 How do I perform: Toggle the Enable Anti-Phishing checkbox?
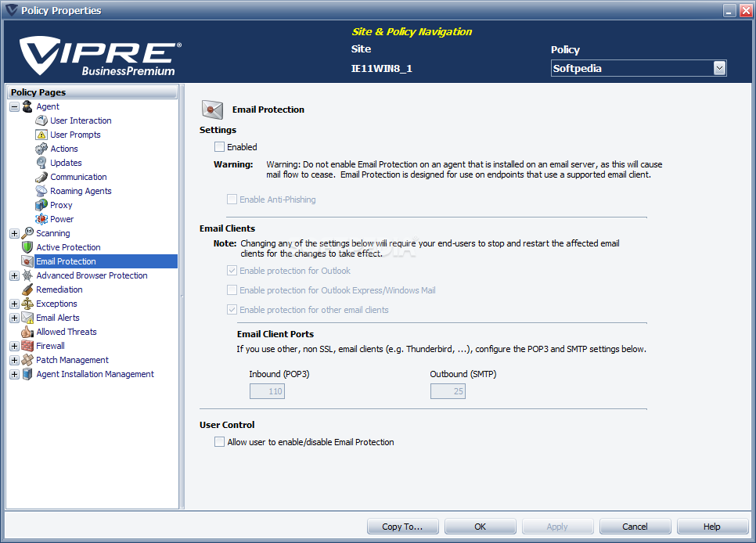232,200
